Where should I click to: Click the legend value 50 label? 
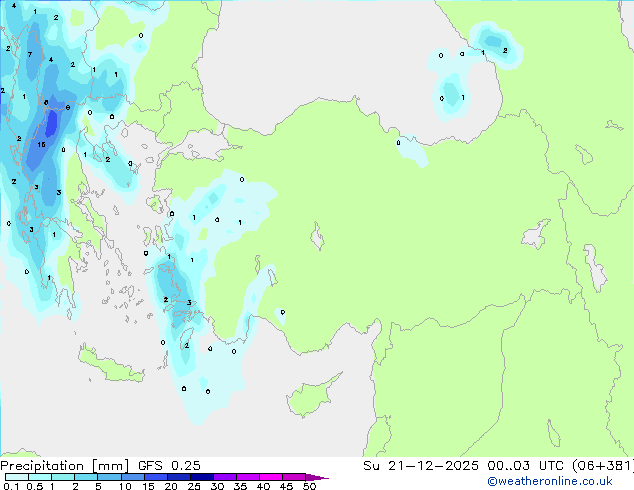tap(309, 487)
